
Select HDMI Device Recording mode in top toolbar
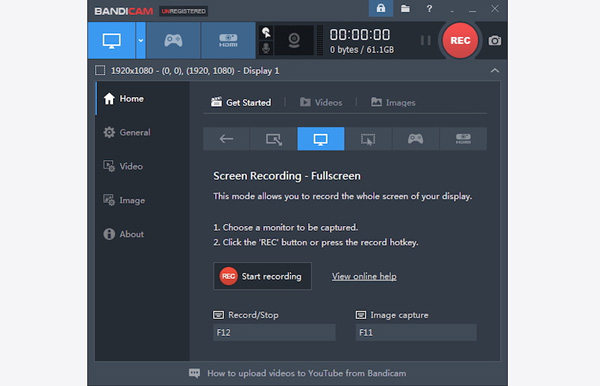tap(228, 40)
